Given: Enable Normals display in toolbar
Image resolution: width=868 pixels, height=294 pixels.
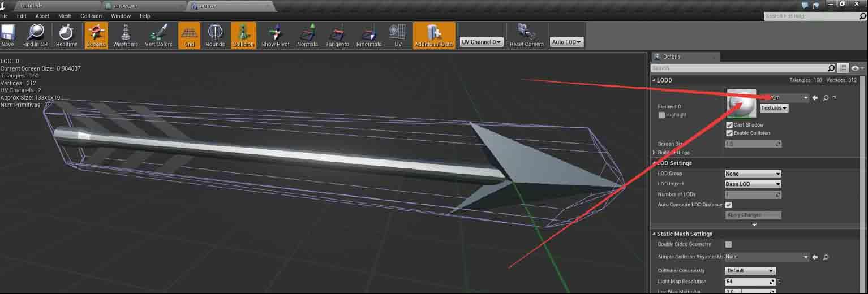Looking at the screenshot, I should (x=307, y=35).
